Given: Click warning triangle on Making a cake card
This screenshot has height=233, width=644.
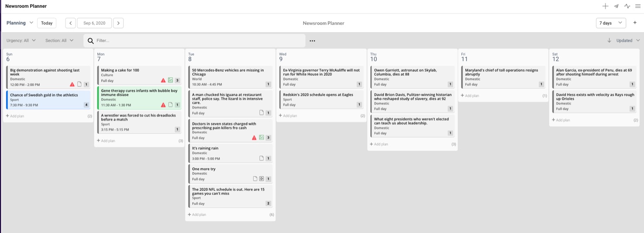Looking at the screenshot, I should (x=163, y=80).
